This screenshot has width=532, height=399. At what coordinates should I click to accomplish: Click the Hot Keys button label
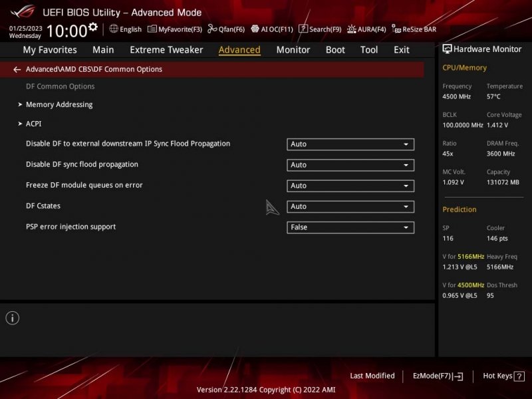(497, 376)
